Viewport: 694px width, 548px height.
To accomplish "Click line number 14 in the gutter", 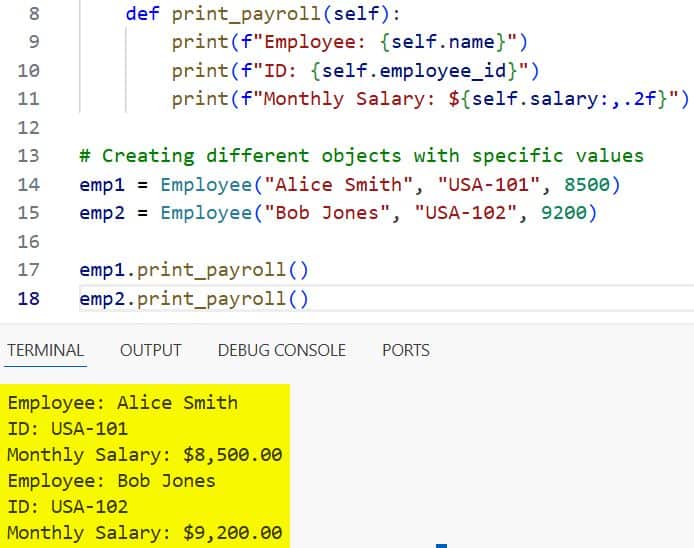I will coord(29,185).
